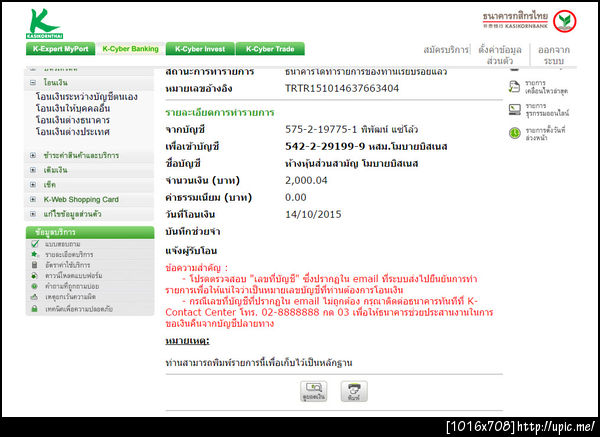The width and height of the screenshot is (600, 437).
Task: Open โอนเงินต่างประเทศ menu item
Action: [x=73, y=132]
